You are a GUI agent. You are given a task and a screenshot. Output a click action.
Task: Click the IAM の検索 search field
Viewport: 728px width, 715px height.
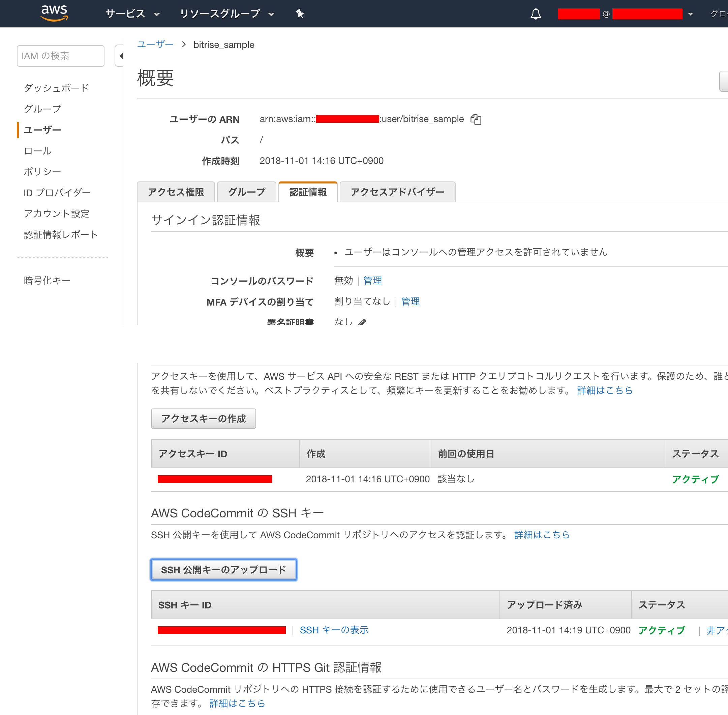[x=60, y=56]
